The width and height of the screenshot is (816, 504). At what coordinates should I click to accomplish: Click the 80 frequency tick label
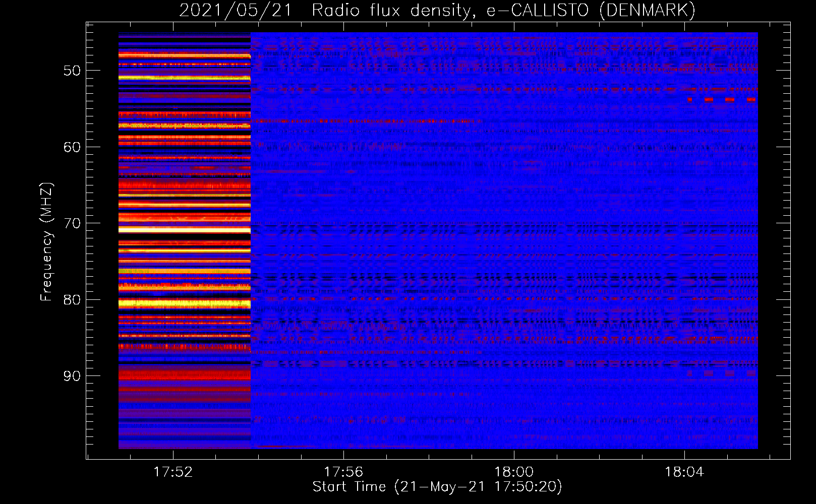pyautogui.click(x=72, y=300)
